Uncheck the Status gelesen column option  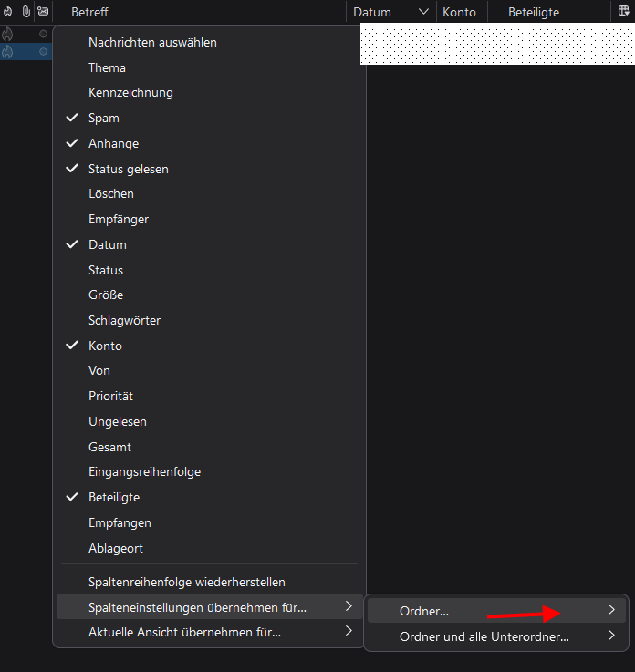point(209,169)
